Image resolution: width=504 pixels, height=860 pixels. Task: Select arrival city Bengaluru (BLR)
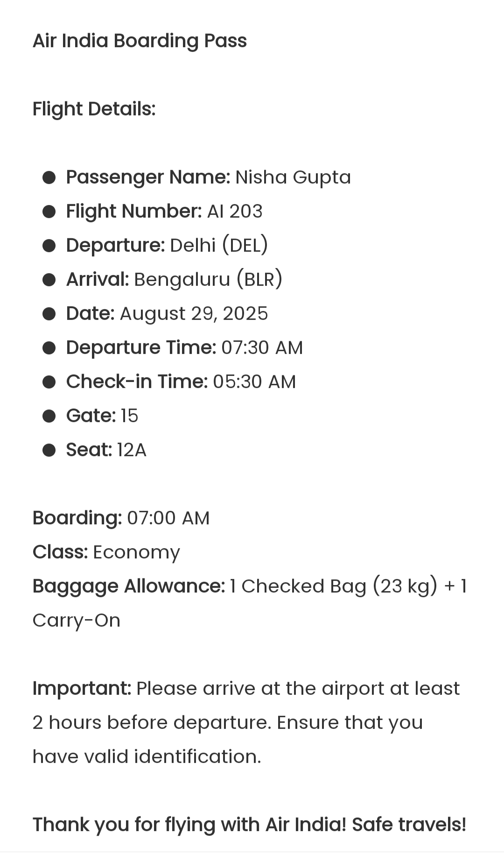click(208, 280)
